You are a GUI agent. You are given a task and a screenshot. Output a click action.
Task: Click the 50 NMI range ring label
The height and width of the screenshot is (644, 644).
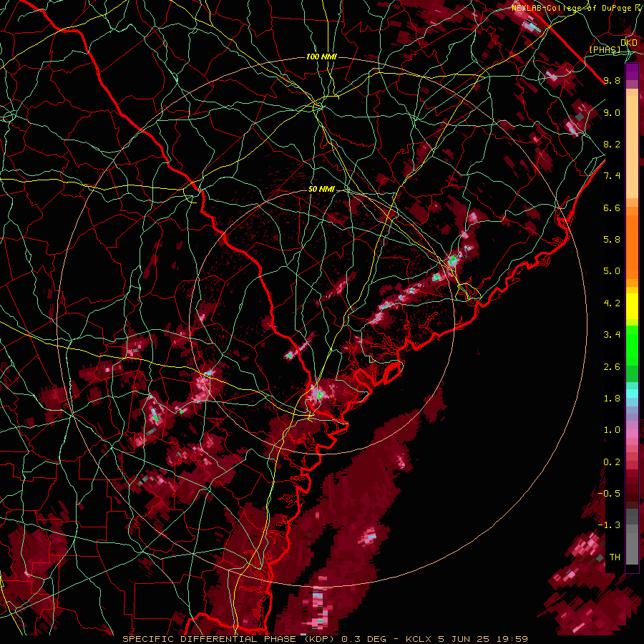(321, 190)
